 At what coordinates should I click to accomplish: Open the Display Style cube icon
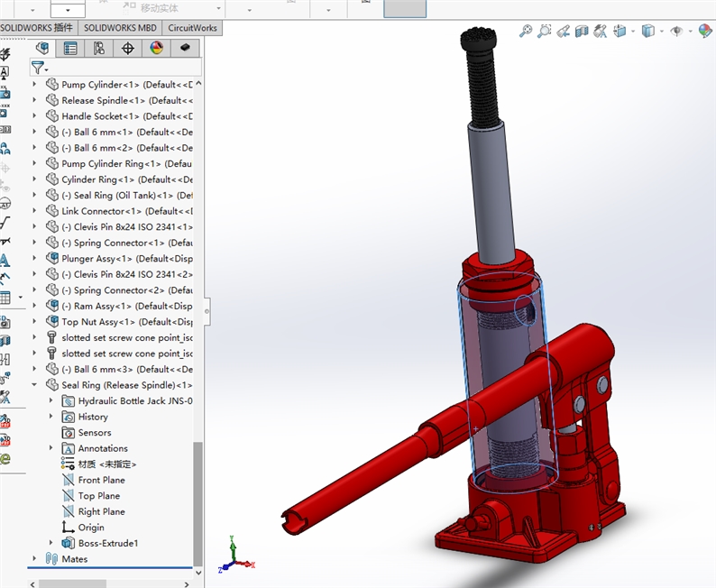[648, 31]
